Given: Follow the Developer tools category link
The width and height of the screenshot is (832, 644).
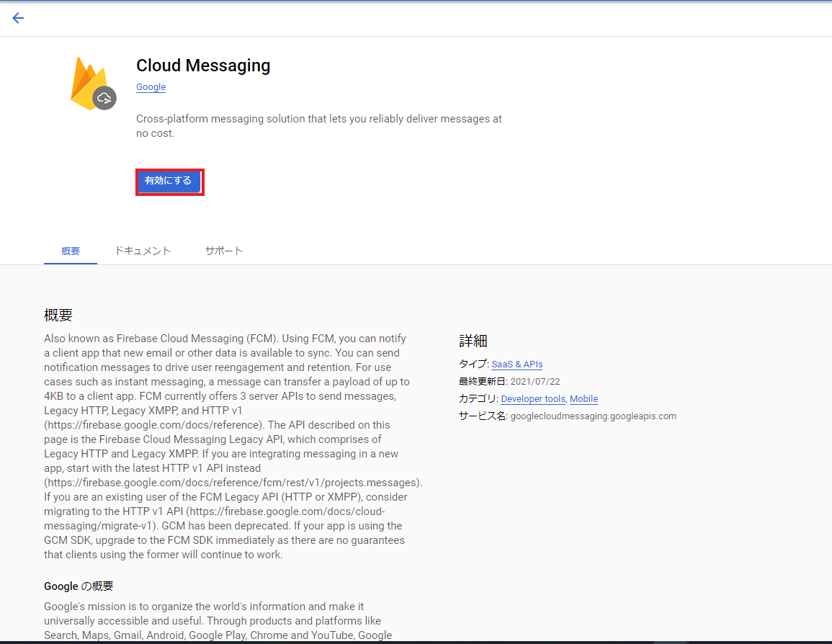Looking at the screenshot, I should [x=533, y=399].
